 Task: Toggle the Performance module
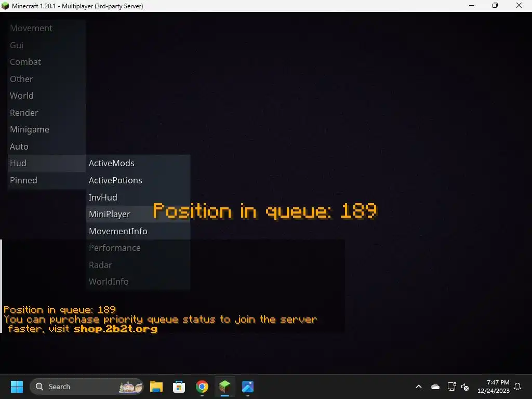pos(138,248)
